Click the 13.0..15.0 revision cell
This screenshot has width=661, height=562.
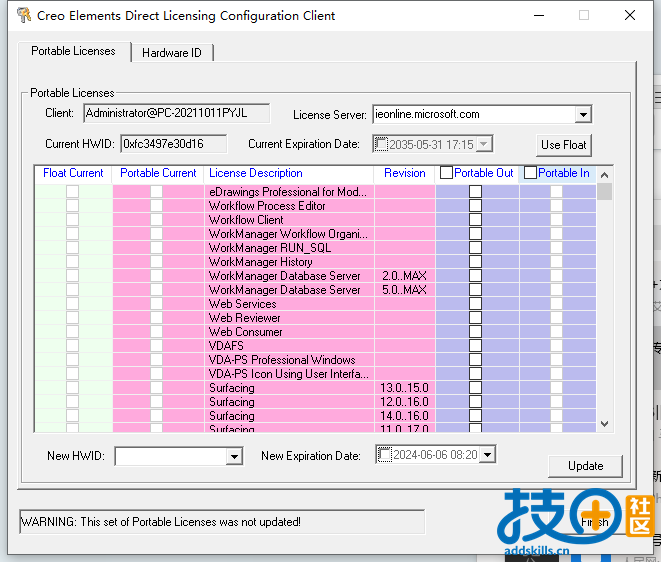pyautogui.click(x=405, y=387)
